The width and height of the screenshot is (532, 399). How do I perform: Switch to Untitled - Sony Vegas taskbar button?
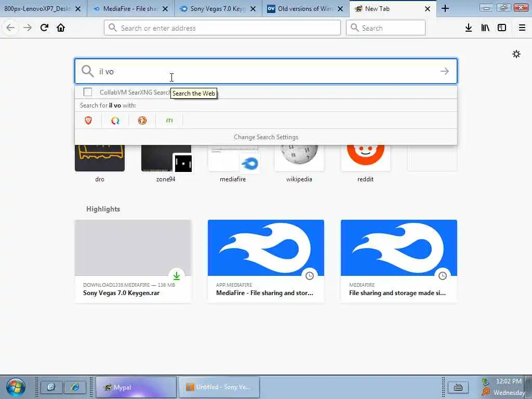[x=219, y=387]
